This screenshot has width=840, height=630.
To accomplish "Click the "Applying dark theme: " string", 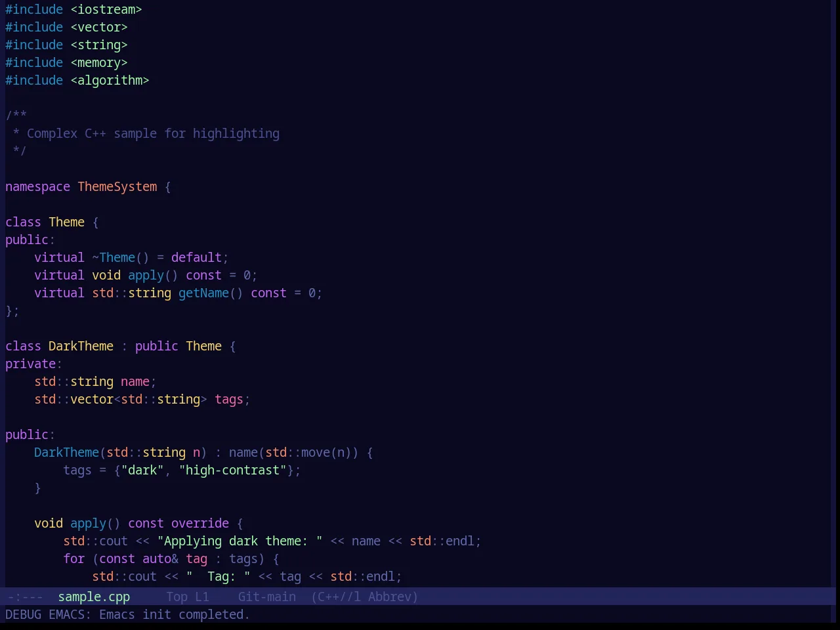I will (x=240, y=541).
